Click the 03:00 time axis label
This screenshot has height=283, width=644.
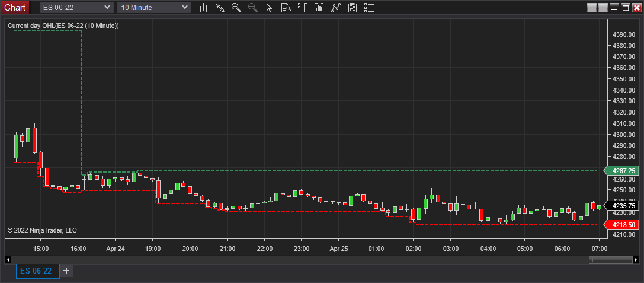pyautogui.click(x=450, y=249)
